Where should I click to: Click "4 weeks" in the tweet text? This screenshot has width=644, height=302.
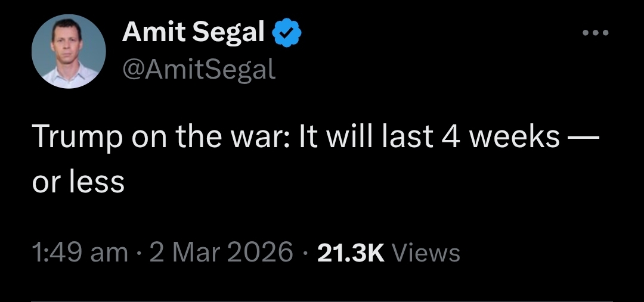(x=501, y=138)
